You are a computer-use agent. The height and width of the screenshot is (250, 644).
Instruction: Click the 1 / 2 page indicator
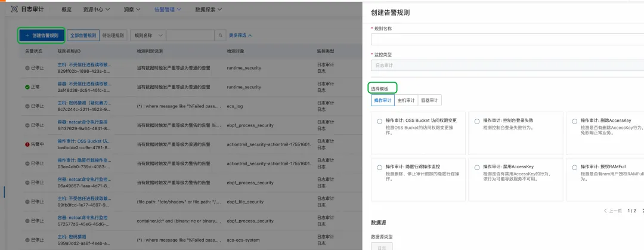tap(631, 211)
